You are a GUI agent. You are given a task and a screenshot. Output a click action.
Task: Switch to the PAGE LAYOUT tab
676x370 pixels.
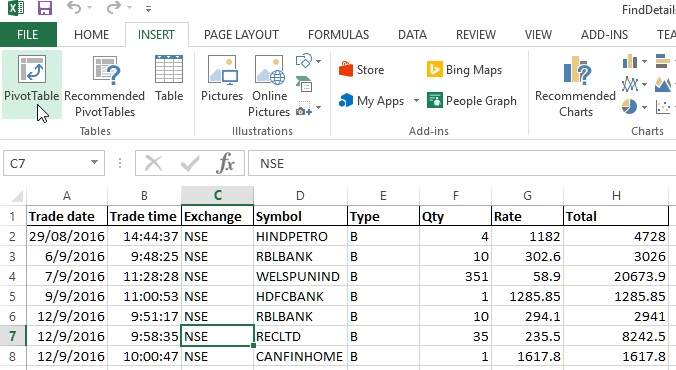point(241,34)
